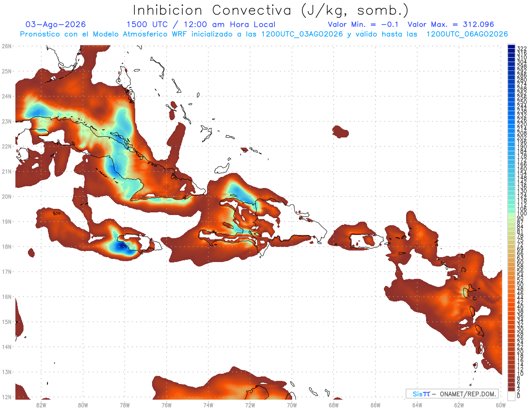Click the '1200UTC_03AGO2026' initialization time
This screenshot has width=532, height=411.
(302, 34)
